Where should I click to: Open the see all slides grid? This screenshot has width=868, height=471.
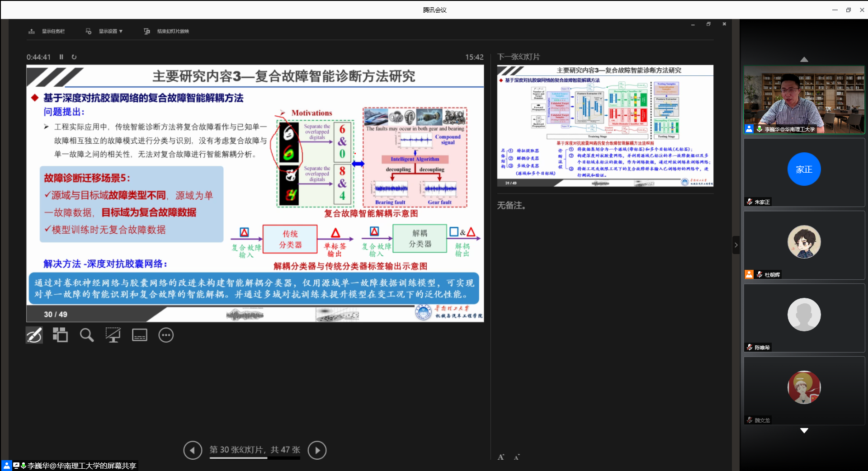coord(60,335)
